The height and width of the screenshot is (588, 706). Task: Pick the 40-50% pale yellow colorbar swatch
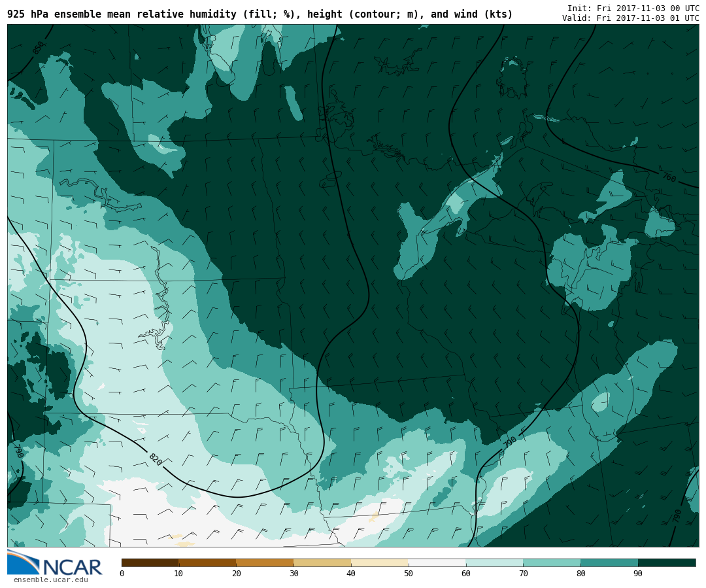[380, 562]
